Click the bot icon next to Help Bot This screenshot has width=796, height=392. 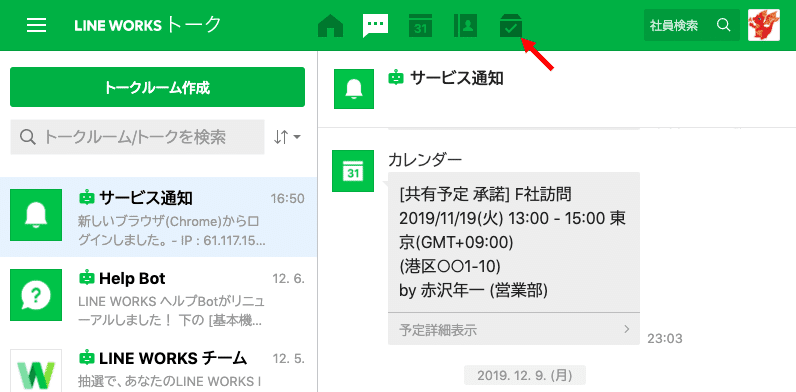[x=87, y=278]
